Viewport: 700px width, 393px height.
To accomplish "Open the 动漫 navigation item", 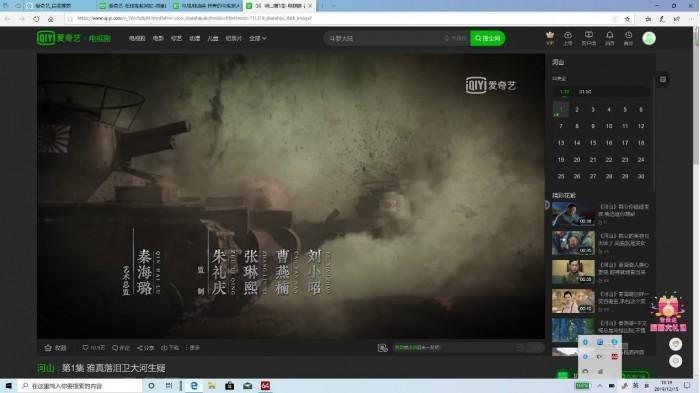I will [x=195, y=38].
